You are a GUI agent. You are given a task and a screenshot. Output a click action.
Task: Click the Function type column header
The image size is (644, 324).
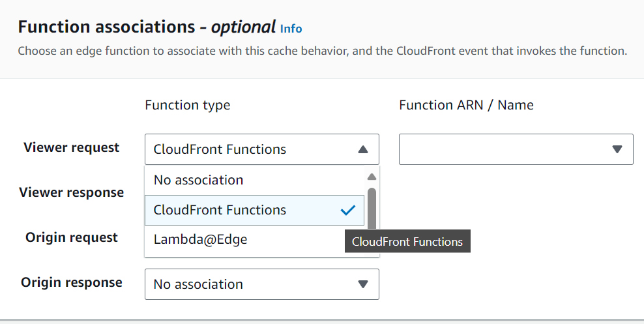[187, 105]
